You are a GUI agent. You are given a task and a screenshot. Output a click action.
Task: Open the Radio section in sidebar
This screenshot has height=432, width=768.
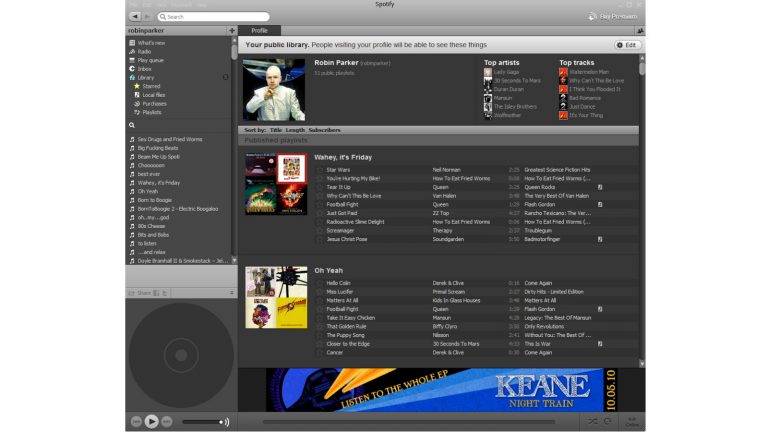(x=145, y=52)
